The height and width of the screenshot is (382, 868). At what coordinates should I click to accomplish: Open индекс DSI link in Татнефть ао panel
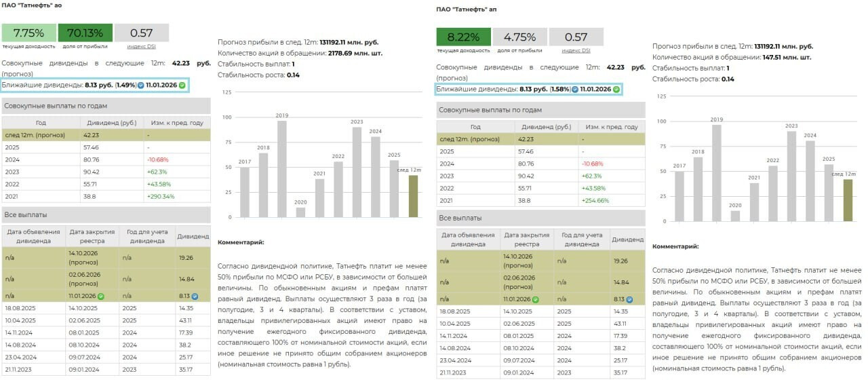[x=141, y=46]
